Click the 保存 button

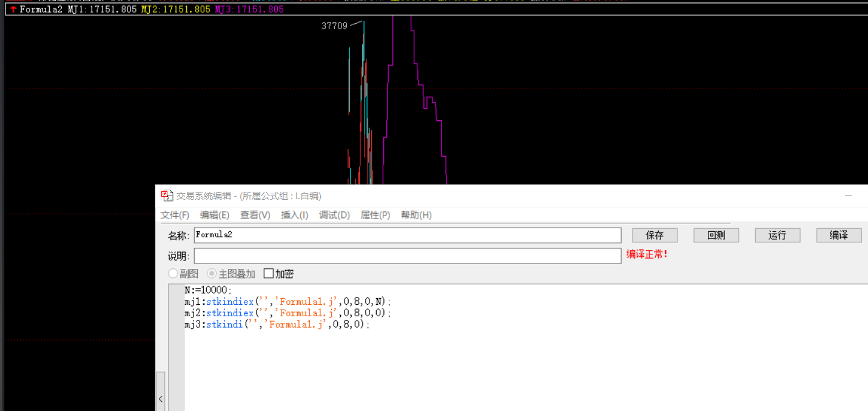tap(654, 235)
